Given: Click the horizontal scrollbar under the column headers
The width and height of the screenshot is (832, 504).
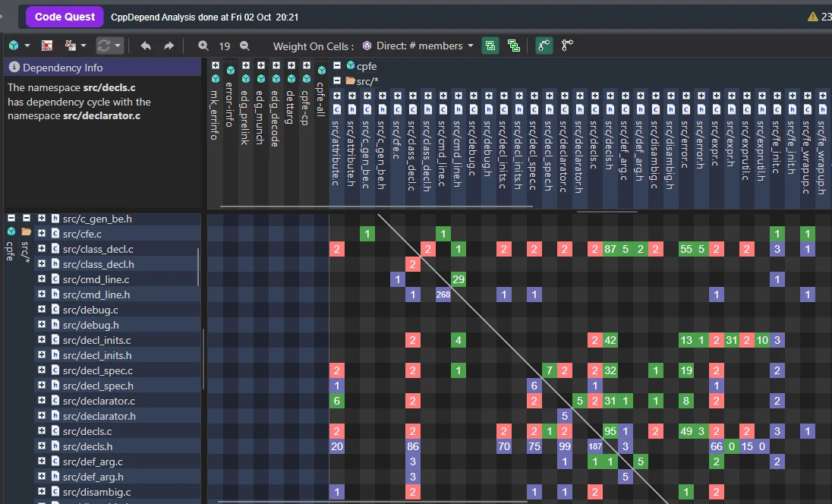Looking at the screenshot, I should coord(376,206).
